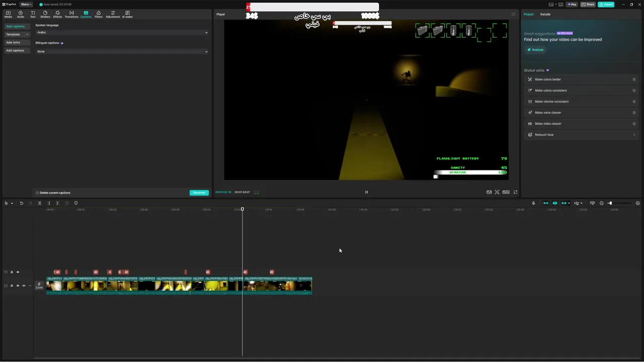Delete left of playhead
Screen dimensions: 644x362
pyautogui.click(x=49, y=203)
